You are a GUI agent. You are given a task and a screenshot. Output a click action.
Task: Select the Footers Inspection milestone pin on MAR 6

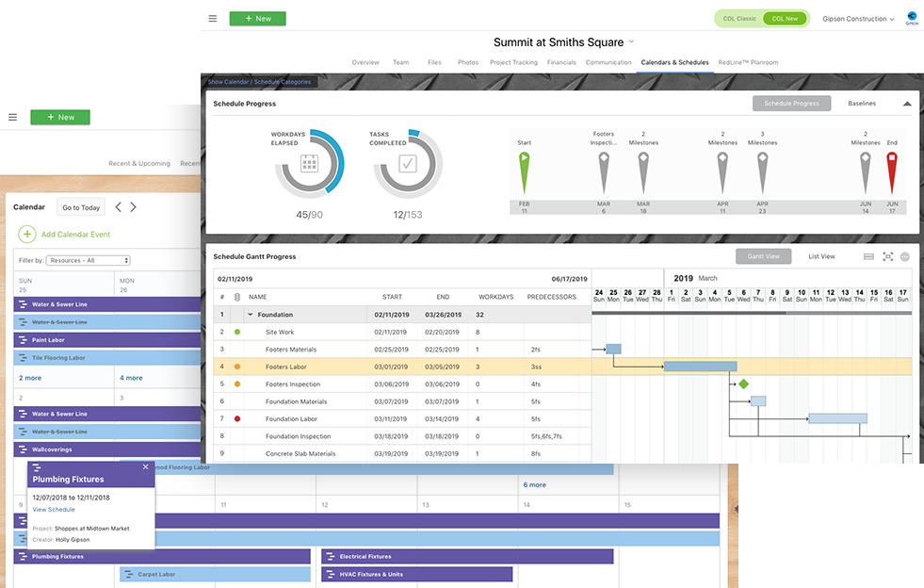604,172
